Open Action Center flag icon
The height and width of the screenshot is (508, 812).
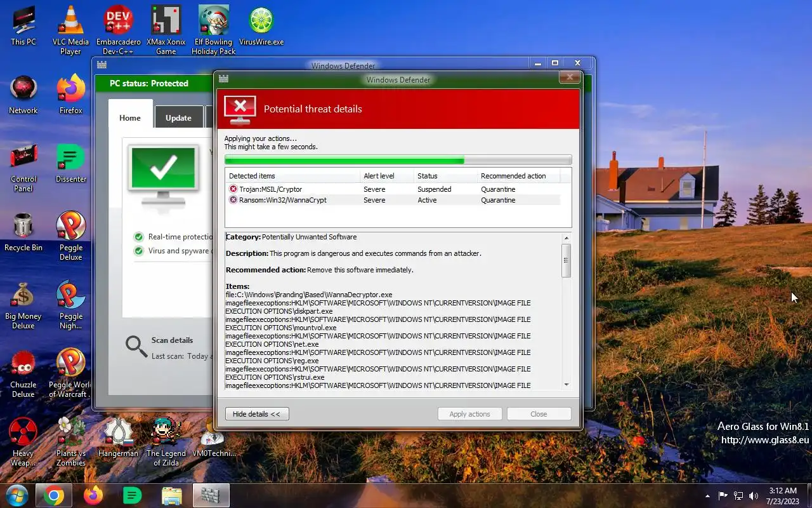click(x=723, y=496)
